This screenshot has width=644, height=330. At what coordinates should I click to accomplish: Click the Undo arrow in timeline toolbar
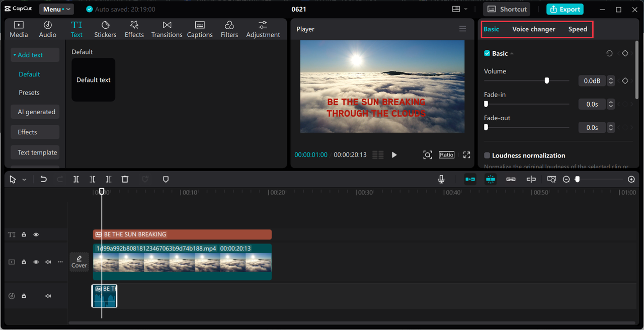click(44, 179)
